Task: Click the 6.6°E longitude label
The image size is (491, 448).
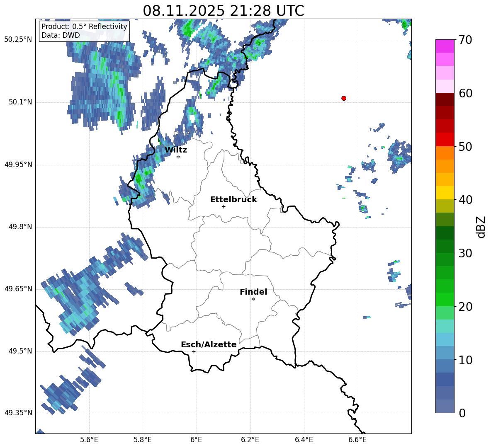Action: [x=357, y=440]
